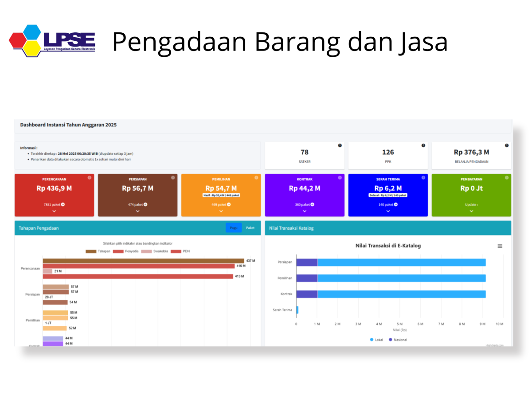Expand the Pemilihan card details chevron

click(221, 211)
